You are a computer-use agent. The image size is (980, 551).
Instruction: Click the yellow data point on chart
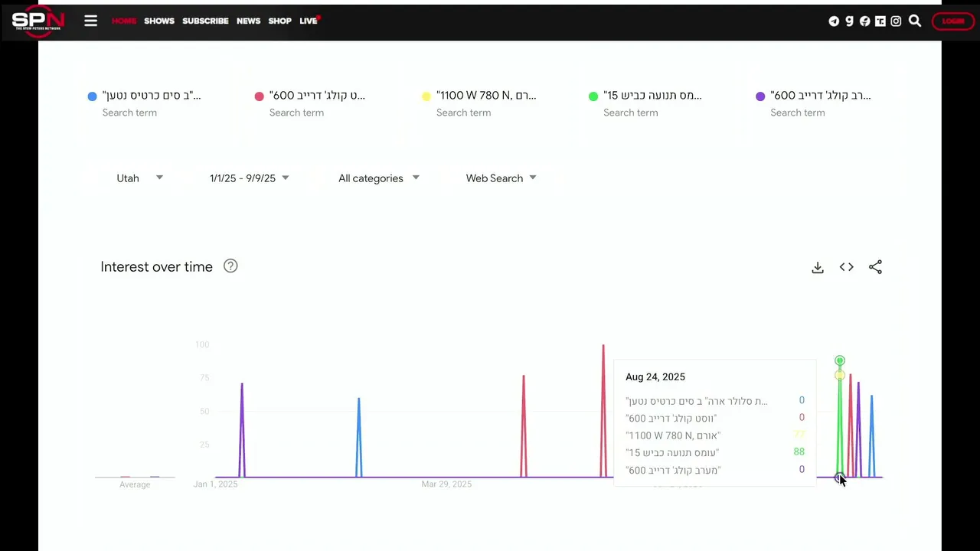(840, 375)
